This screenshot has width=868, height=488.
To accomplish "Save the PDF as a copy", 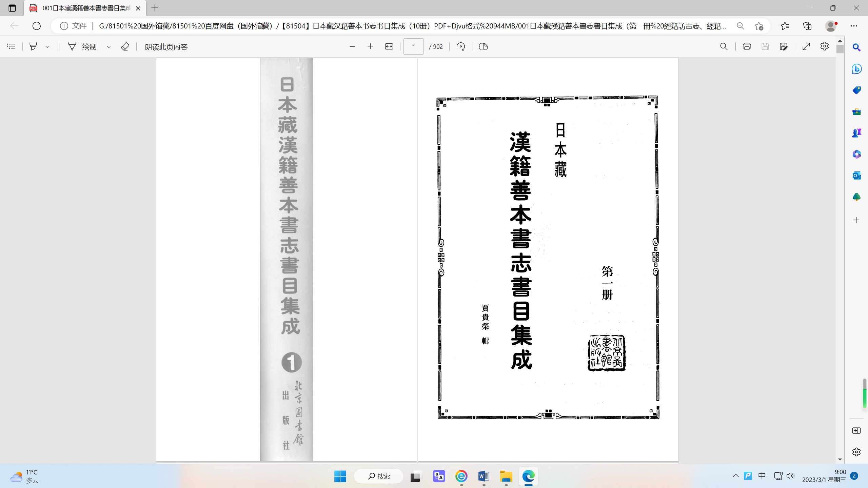I will click(x=784, y=46).
